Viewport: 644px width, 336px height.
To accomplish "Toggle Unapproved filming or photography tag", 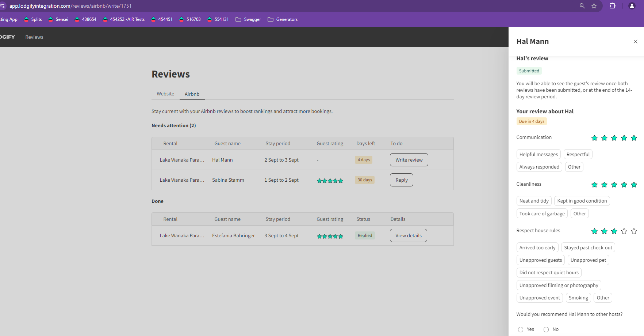I will tap(559, 285).
